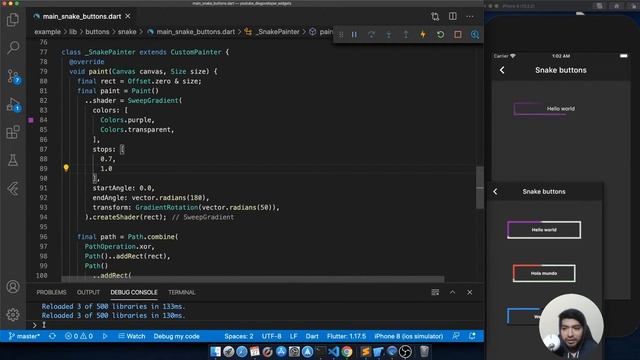Open the Explorer view in the activity bar
This screenshot has width=640, height=360.
[x=13, y=20]
